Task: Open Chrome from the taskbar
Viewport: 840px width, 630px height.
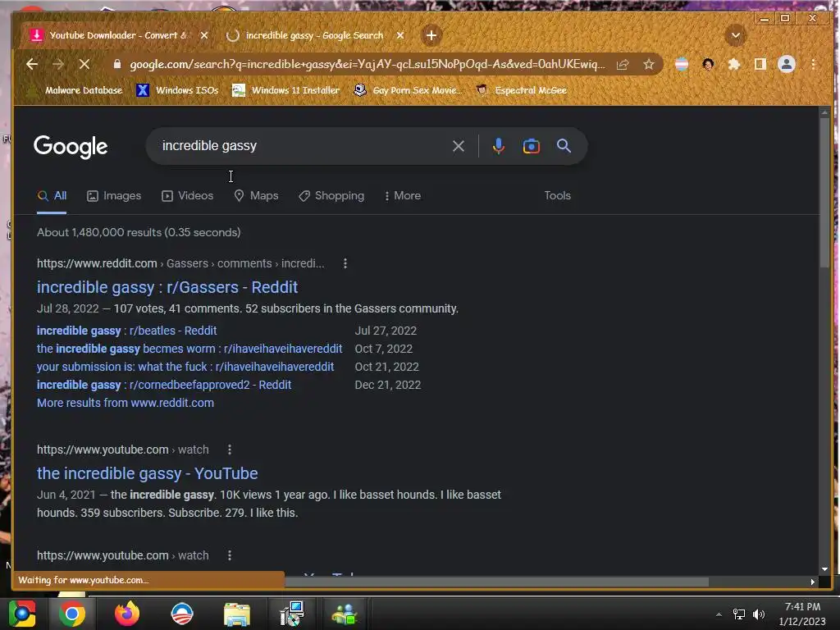Action: pos(72,614)
